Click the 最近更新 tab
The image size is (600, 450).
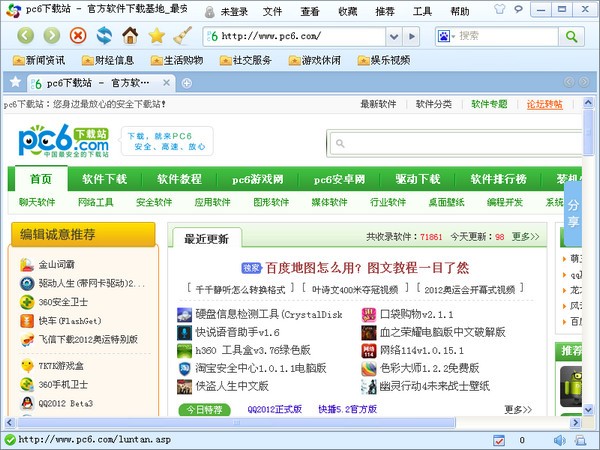tap(207, 239)
